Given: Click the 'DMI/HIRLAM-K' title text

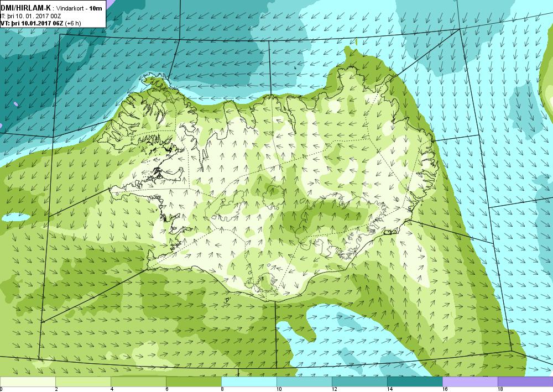Looking at the screenshot, I should coord(26,8).
